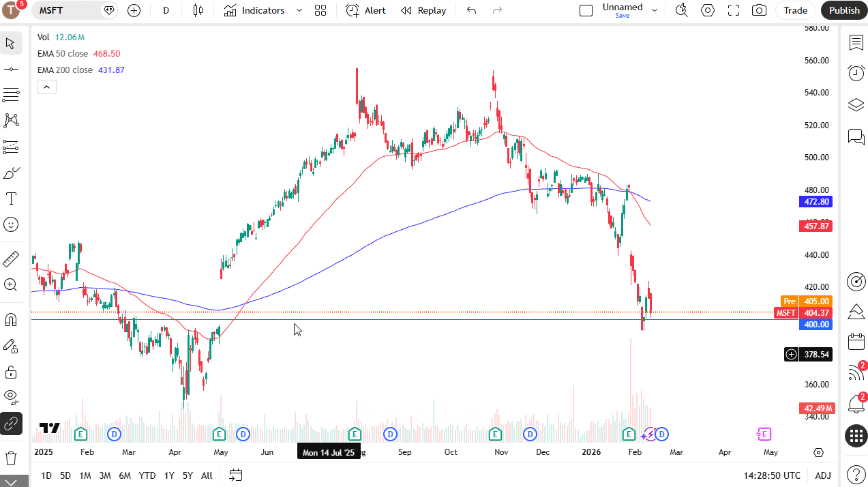The image size is (868, 487).
Task: Toggle magnet mode for drawings
Action: (11, 319)
